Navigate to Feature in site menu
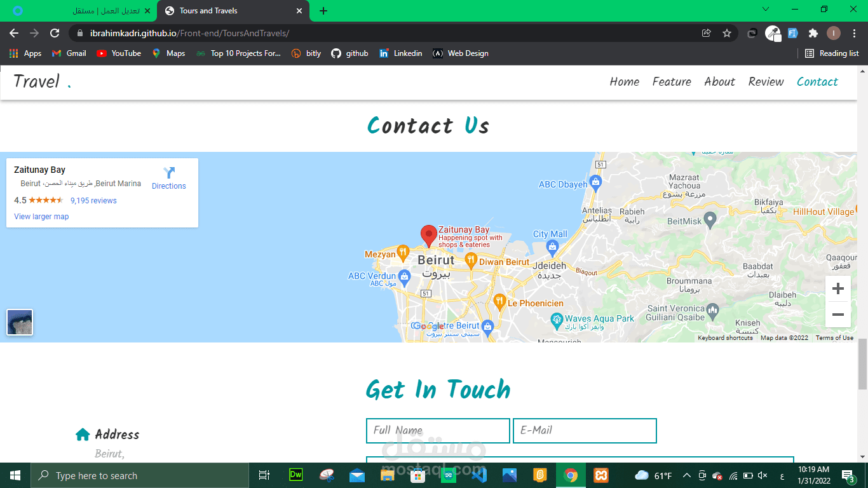The height and width of the screenshot is (488, 868). [672, 81]
